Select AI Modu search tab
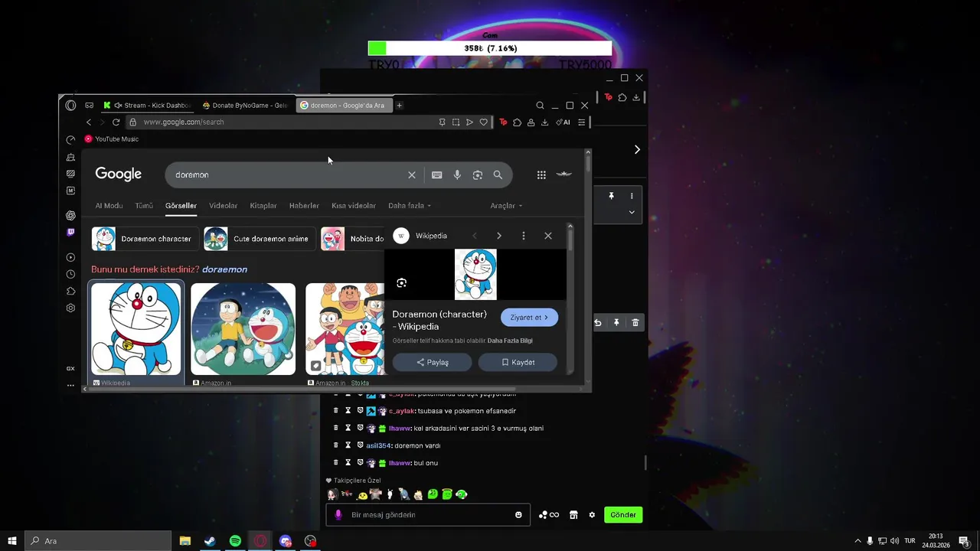 pos(109,206)
